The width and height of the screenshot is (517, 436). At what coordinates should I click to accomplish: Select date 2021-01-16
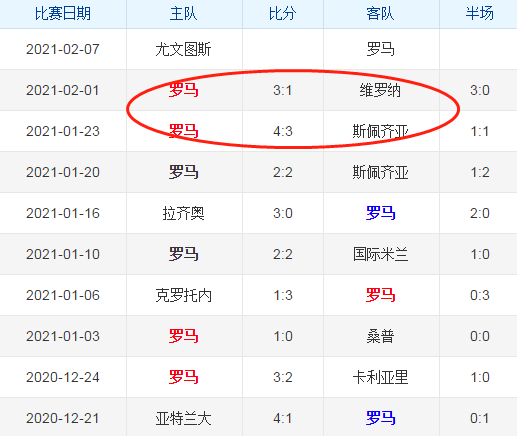[x=63, y=213]
